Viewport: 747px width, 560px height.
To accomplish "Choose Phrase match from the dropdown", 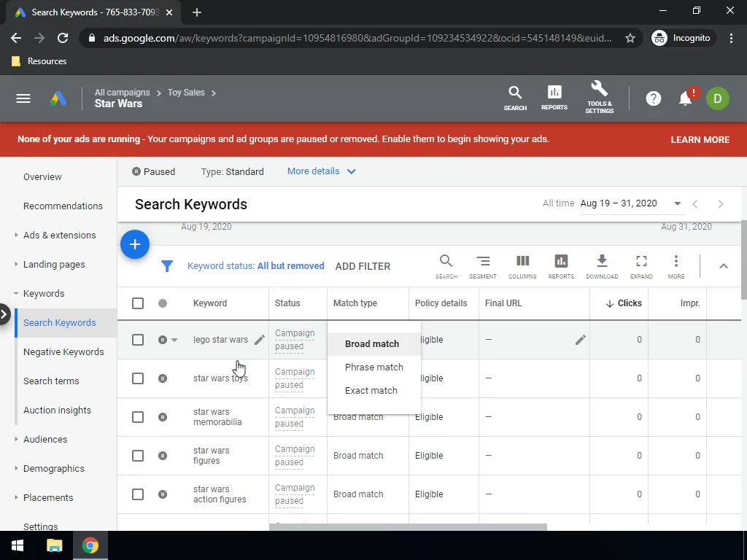I will [x=373, y=367].
